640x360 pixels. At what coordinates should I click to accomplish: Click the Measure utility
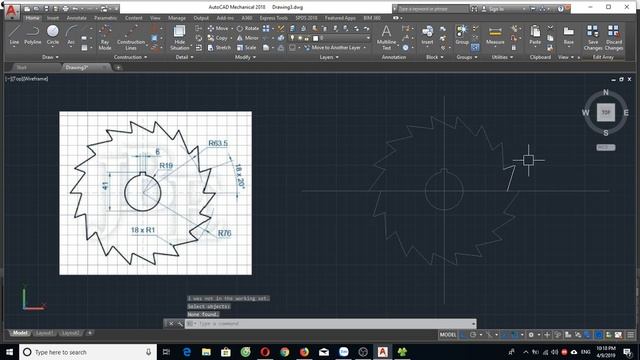(x=495, y=35)
